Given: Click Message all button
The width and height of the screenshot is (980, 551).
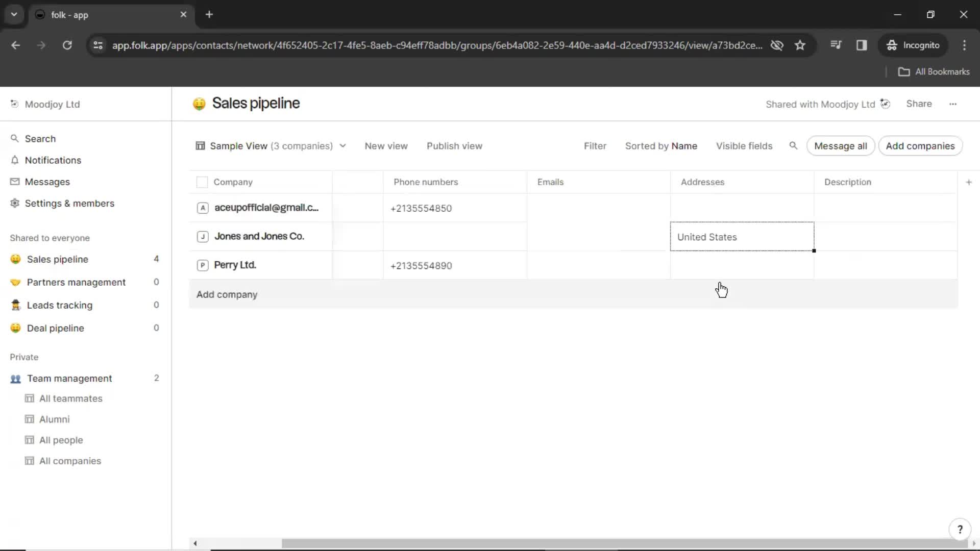Looking at the screenshot, I should [841, 146].
